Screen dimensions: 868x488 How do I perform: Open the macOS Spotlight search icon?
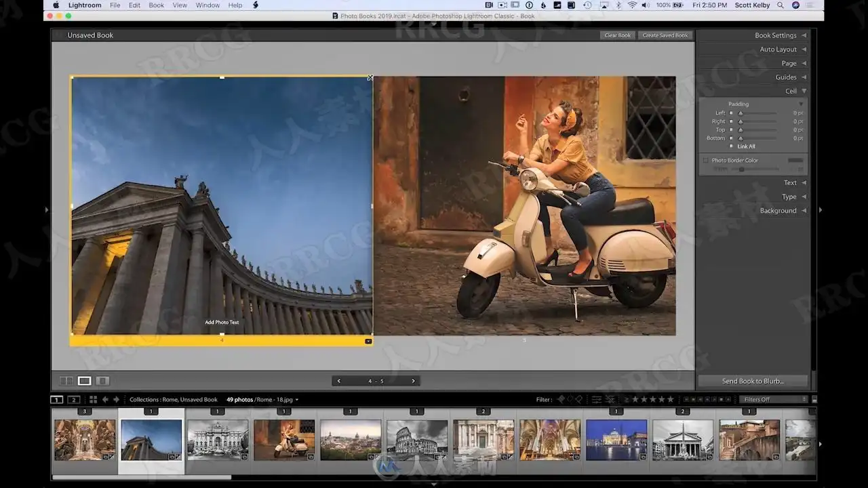click(x=781, y=5)
